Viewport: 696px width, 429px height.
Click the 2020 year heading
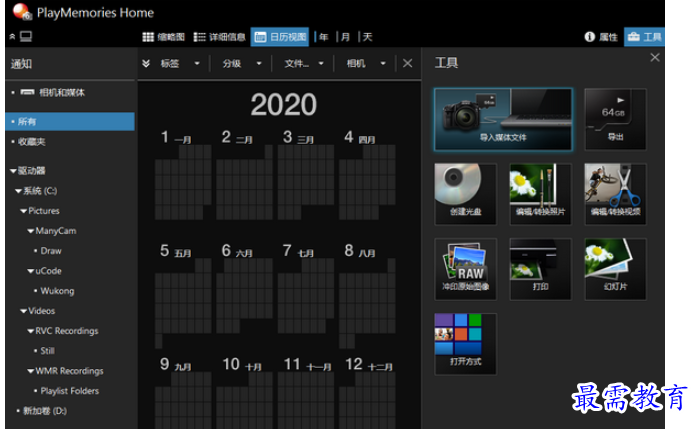coord(283,105)
